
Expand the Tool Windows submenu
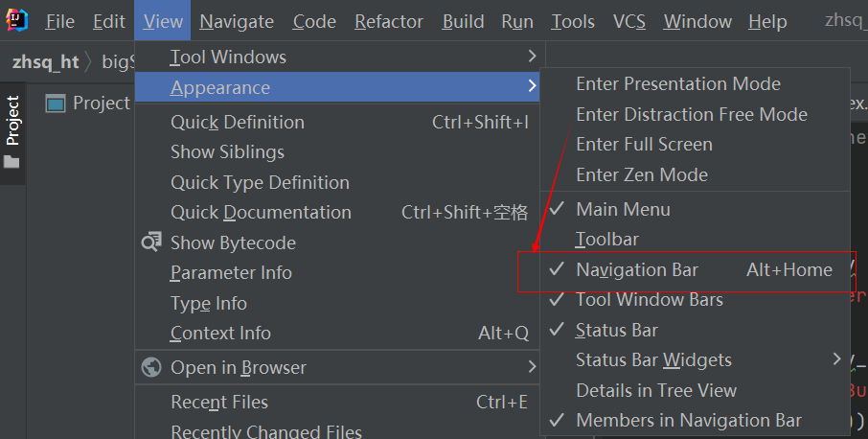pyautogui.click(x=228, y=58)
